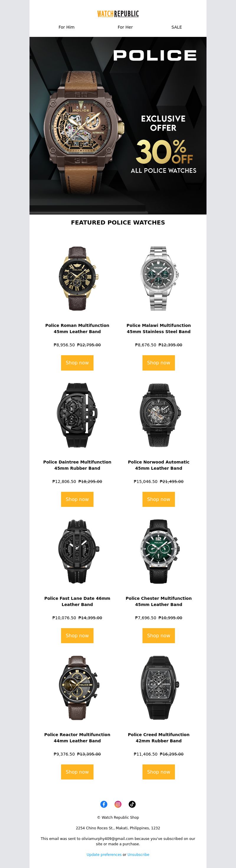Shop now for Police Roman Multifunction
This screenshot has height=868, width=236.
77,363
